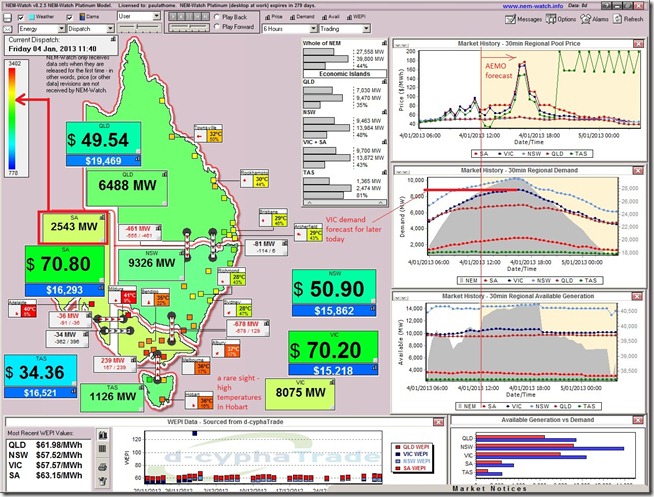Open the Alarms clock icon
The height and width of the screenshot is (497, 654).
tap(586, 19)
